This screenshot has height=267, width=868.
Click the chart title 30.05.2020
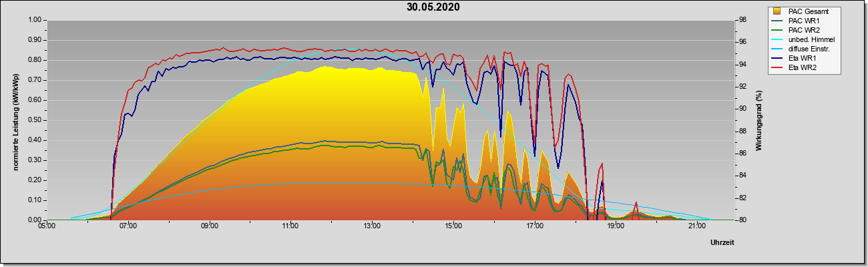433,7
